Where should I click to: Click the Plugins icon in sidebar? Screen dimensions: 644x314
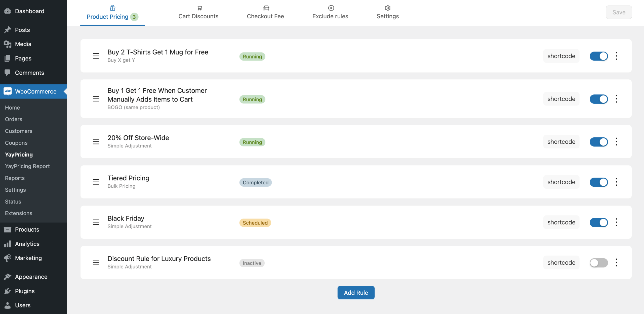click(8, 291)
